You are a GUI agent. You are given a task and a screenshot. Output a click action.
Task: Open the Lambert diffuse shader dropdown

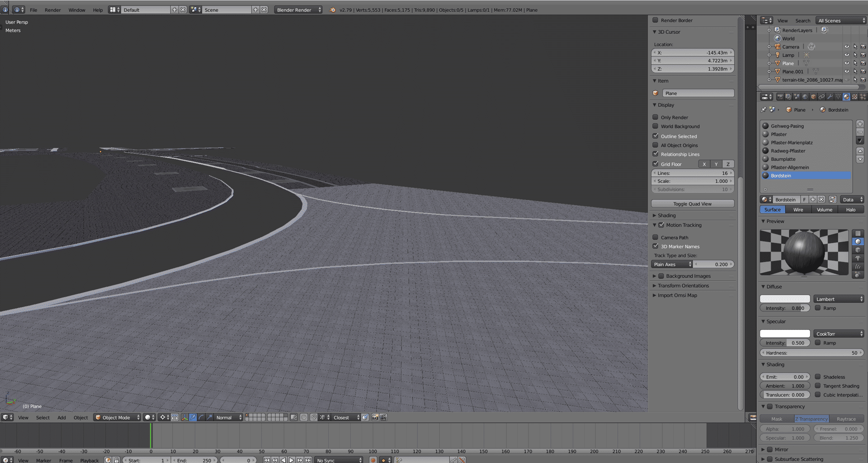pyautogui.click(x=839, y=299)
